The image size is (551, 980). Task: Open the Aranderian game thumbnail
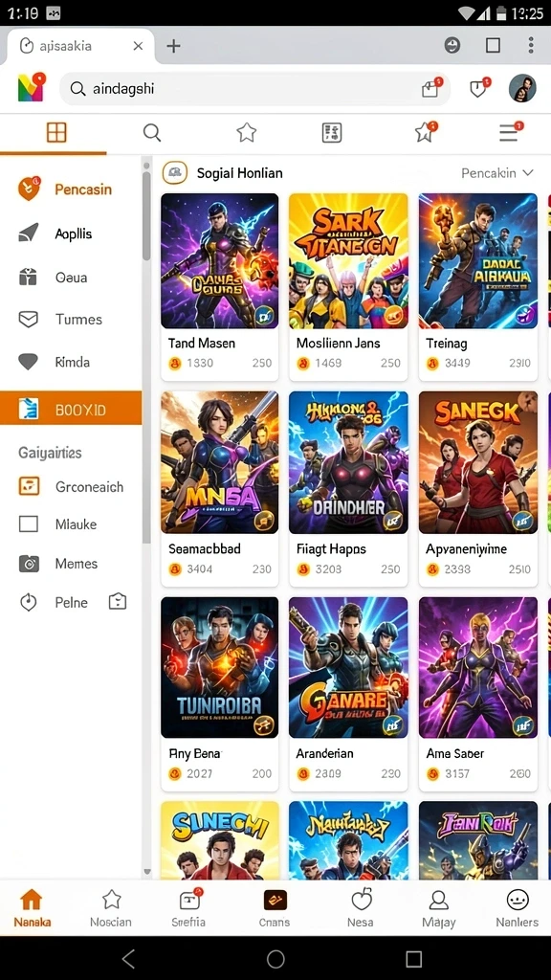click(348, 667)
